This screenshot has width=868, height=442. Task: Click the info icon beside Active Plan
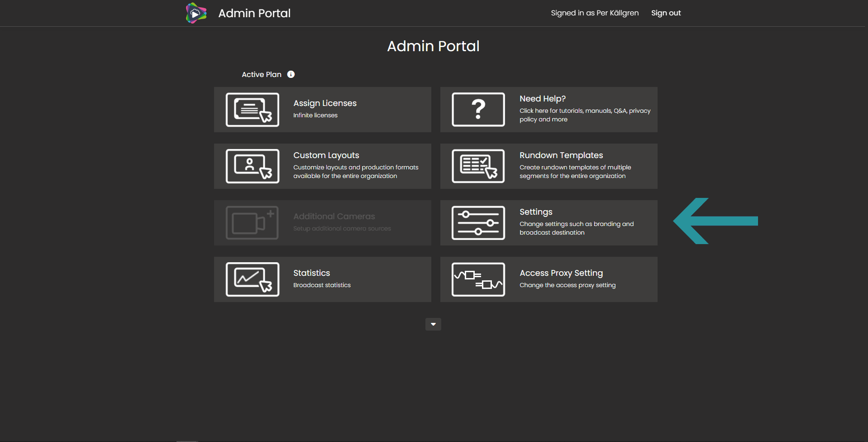pos(291,74)
